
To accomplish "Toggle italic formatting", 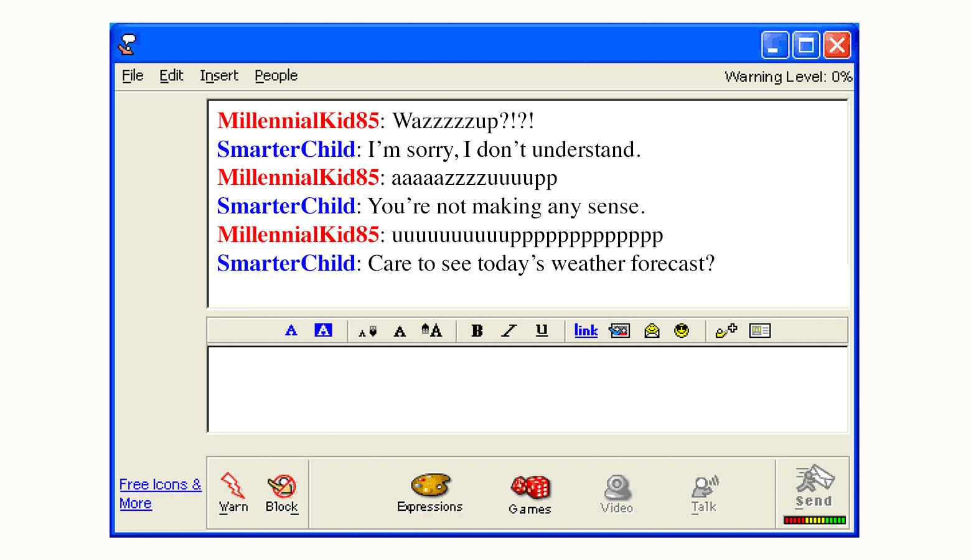I will click(x=509, y=330).
